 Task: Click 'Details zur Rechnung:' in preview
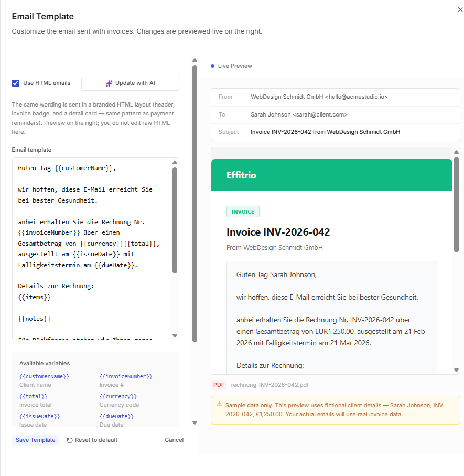[270, 365]
